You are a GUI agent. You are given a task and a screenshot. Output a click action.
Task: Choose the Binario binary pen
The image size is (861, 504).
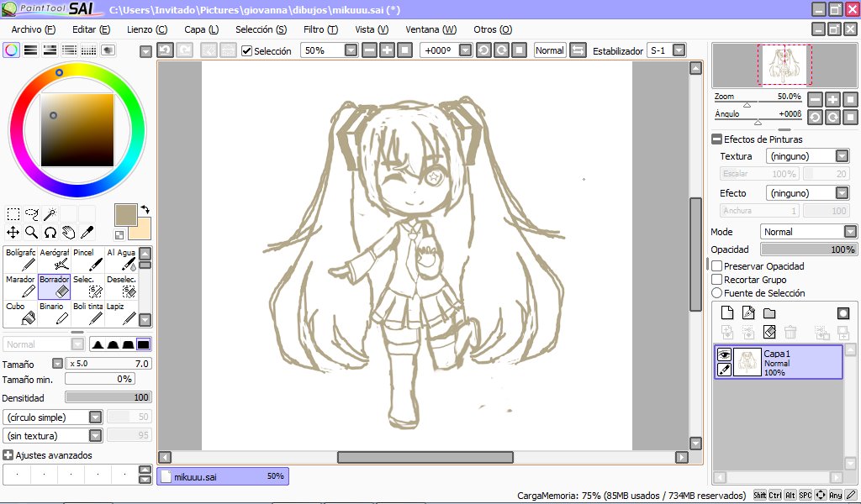[x=54, y=313]
